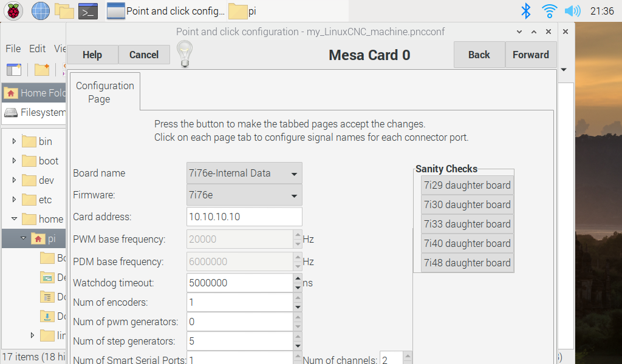
Task: Select the boot folder in tree
Action: click(x=41, y=161)
